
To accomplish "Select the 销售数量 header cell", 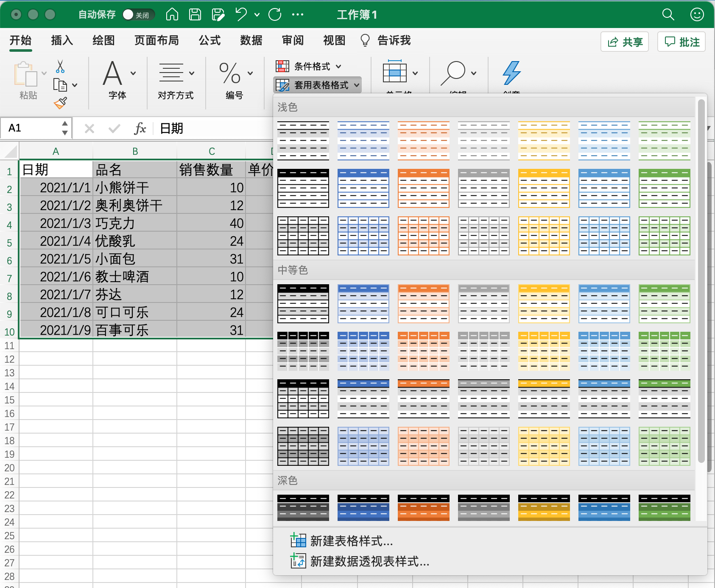I will pos(211,170).
